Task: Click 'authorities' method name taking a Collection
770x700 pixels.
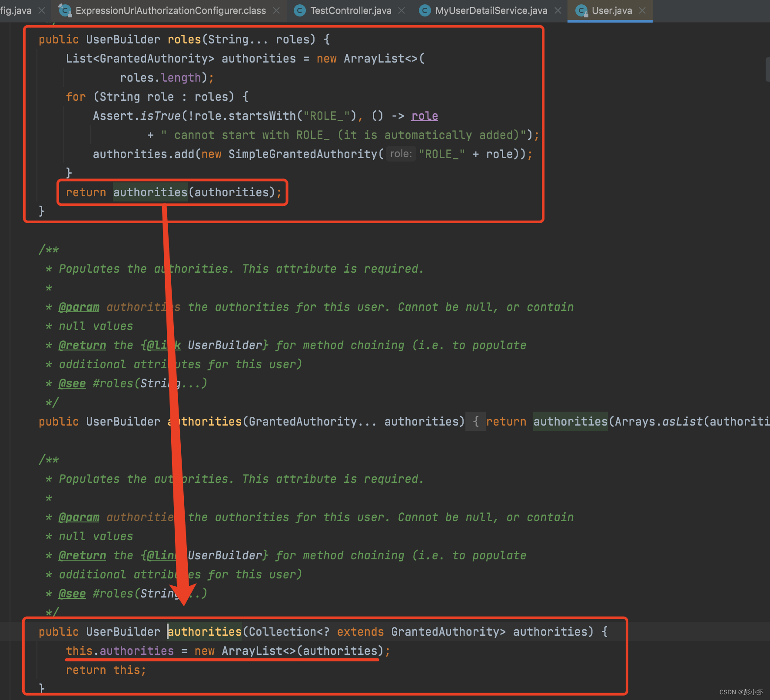Action: click(x=205, y=632)
